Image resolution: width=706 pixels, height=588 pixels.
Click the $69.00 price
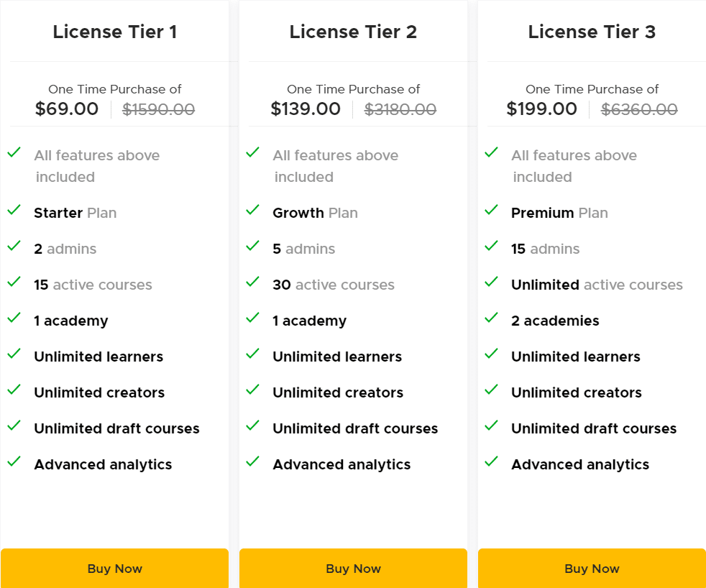coord(67,109)
